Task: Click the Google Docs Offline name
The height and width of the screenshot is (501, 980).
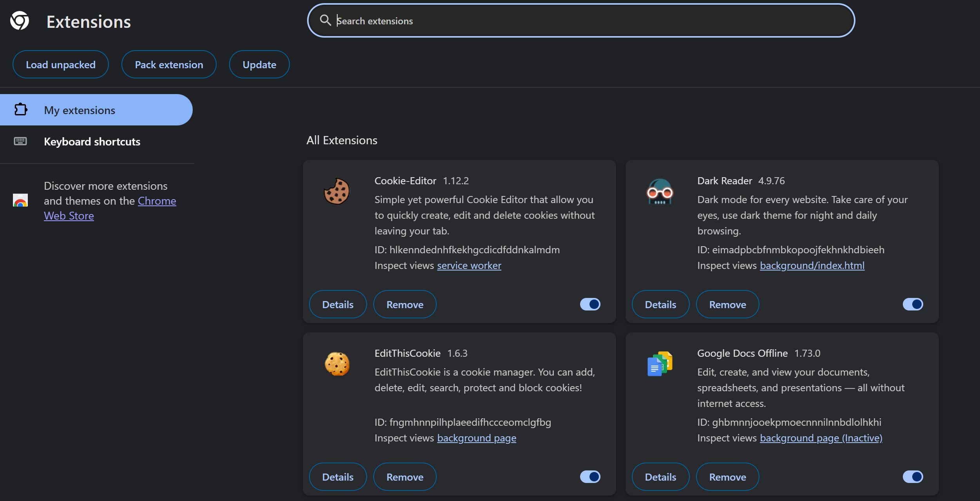Action: click(742, 353)
